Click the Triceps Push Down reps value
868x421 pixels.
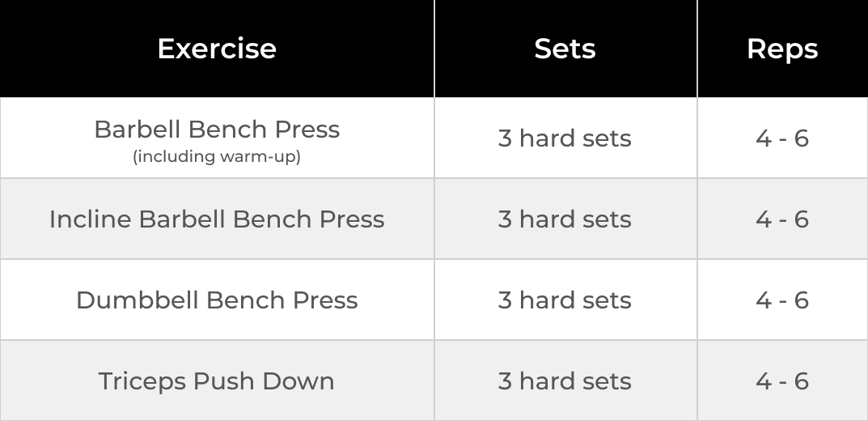[x=781, y=381]
